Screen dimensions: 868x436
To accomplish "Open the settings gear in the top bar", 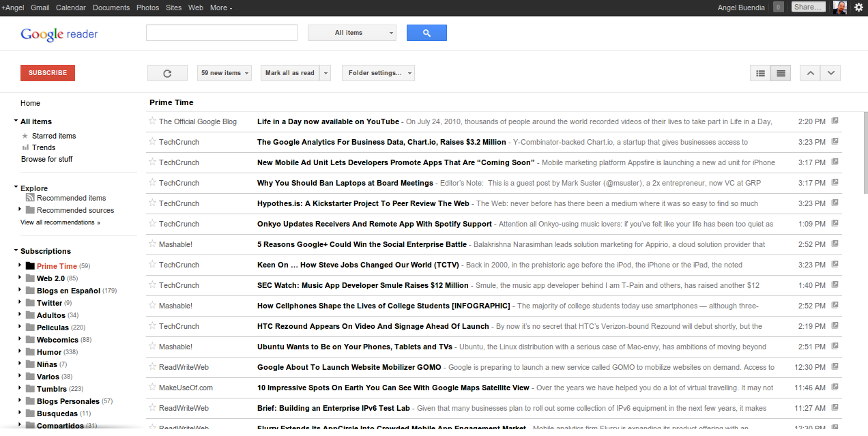I will point(858,8).
